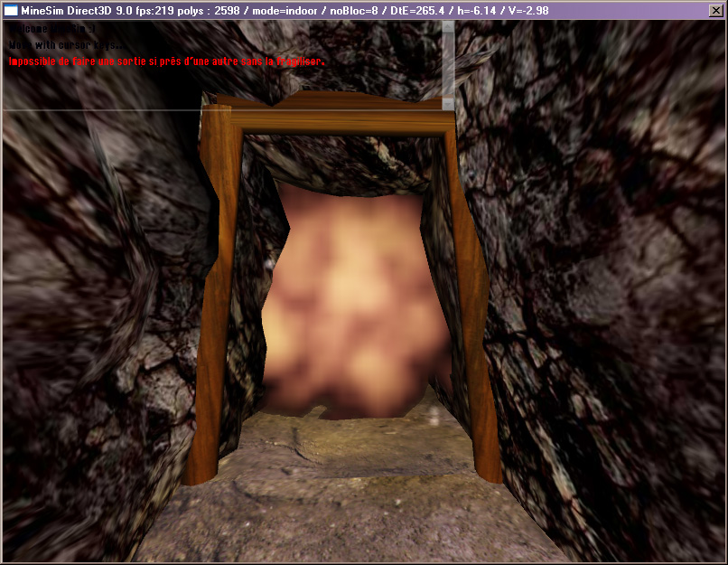Select the top wooden crossbeam of the frame
This screenshot has width=728, height=565.
coord(343,122)
